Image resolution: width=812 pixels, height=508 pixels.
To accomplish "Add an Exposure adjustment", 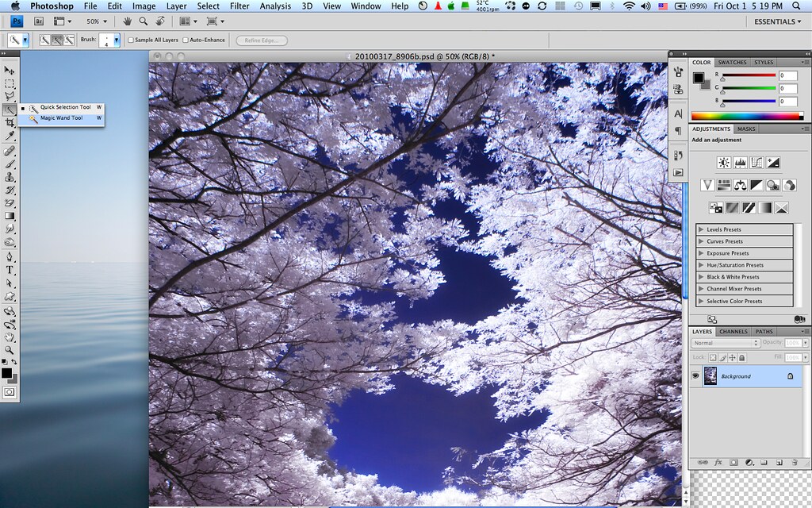I will (x=773, y=163).
